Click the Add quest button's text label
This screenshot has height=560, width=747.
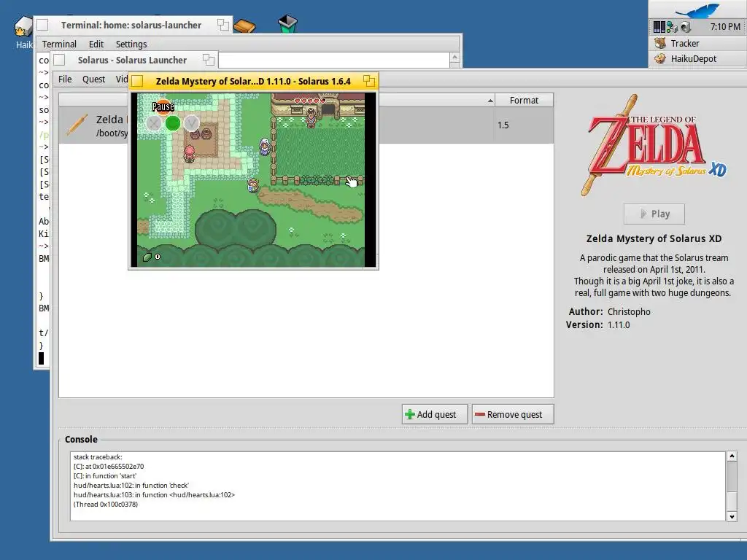pyautogui.click(x=436, y=414)
